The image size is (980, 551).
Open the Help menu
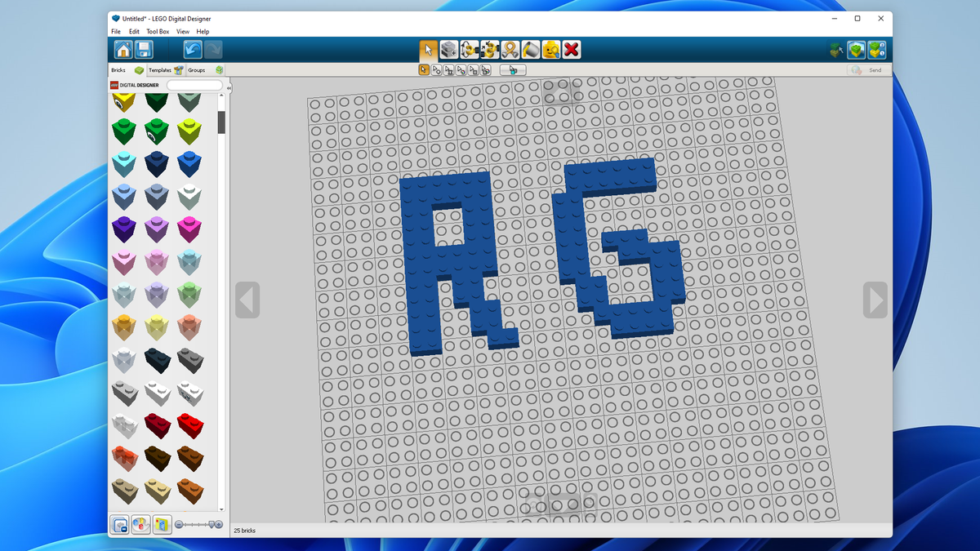pyautogui.click(x=203, y=32)
